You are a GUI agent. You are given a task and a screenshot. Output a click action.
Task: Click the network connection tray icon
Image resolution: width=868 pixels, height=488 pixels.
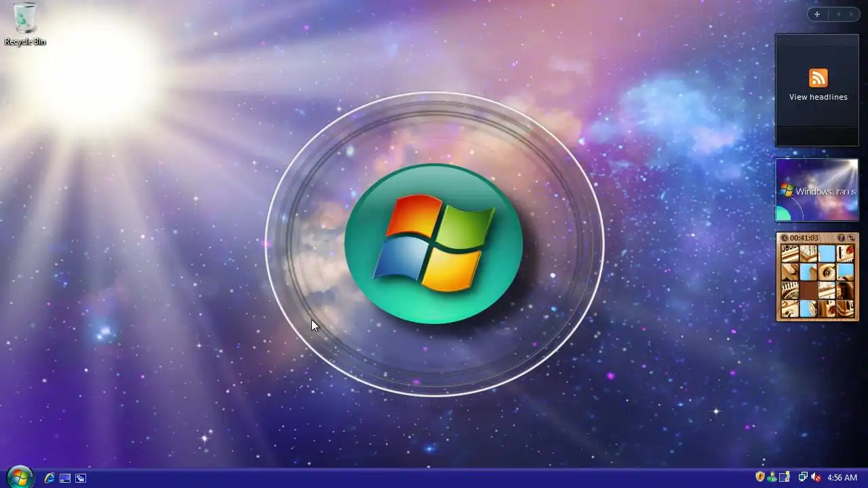pos(803,477)
